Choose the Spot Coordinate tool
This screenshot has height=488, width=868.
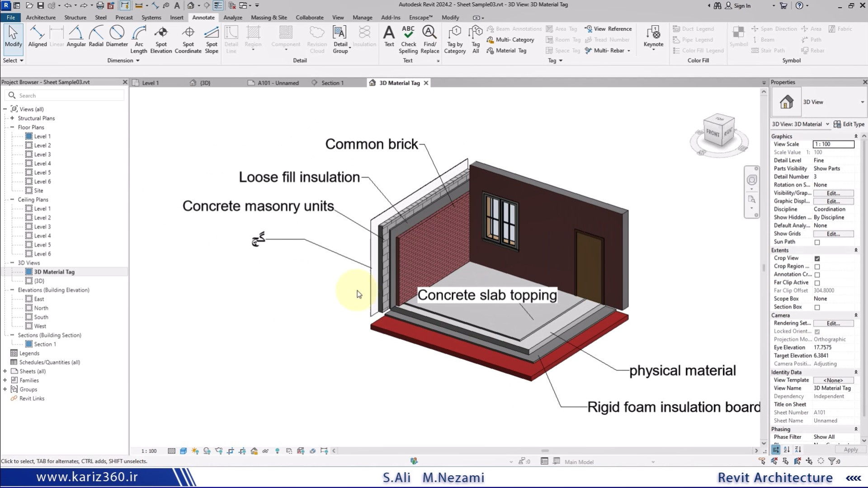[188, 39]
